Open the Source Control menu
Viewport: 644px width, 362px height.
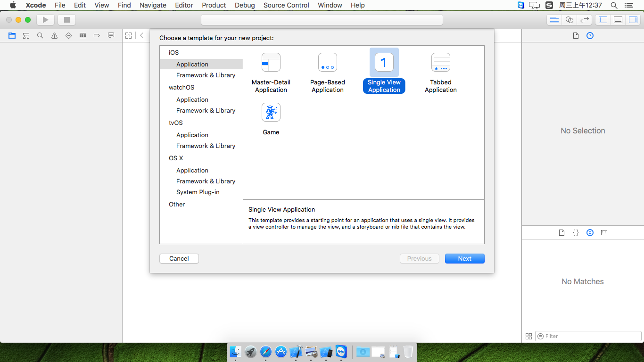[x=286, y=5]
